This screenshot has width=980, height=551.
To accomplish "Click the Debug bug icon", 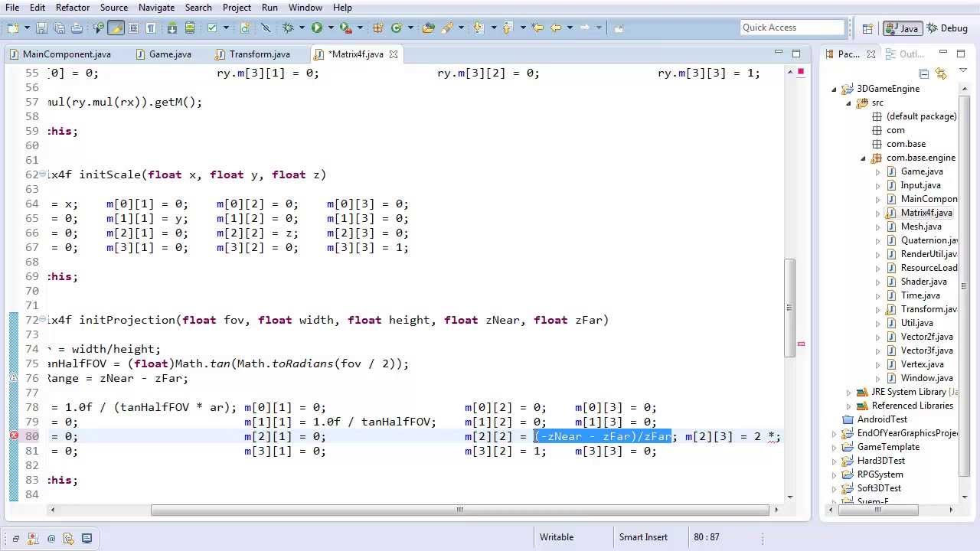I will [x=287, y=28].
